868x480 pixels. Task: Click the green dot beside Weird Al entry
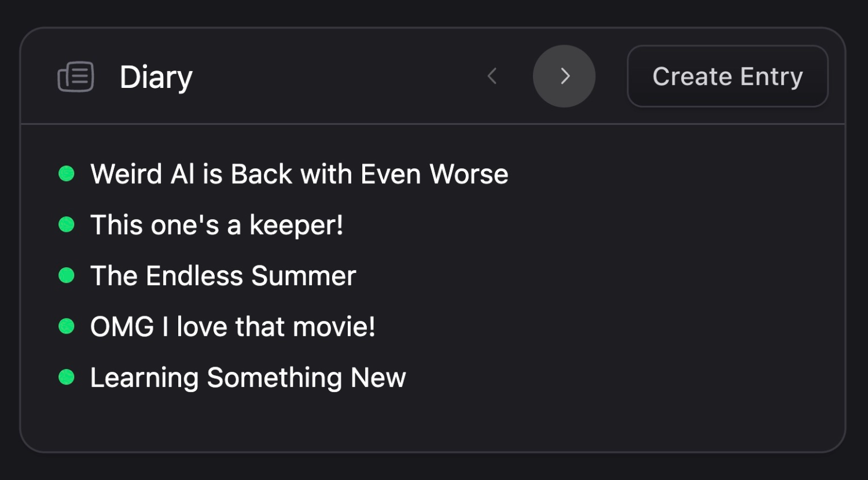click(x=67, y=173)
